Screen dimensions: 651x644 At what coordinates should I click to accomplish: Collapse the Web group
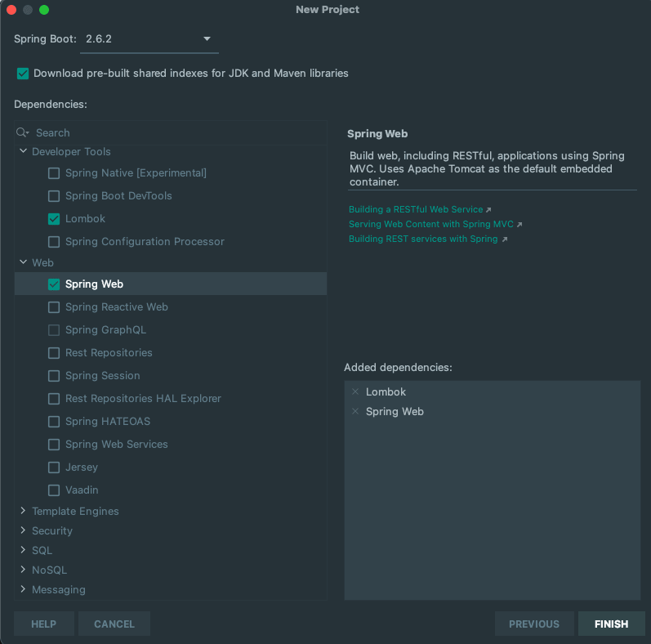point(23,262)
